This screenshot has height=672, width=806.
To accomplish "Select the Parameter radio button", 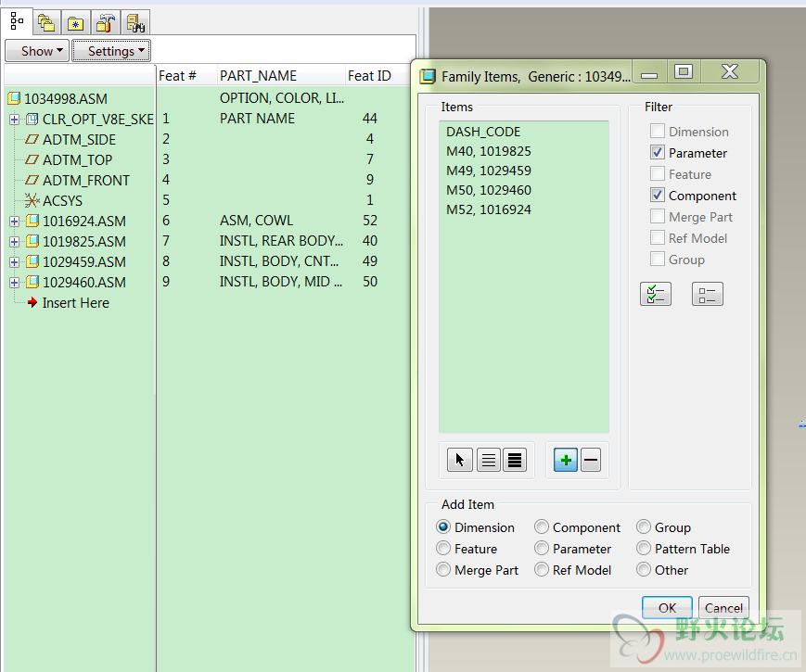I will coord(542,548).
